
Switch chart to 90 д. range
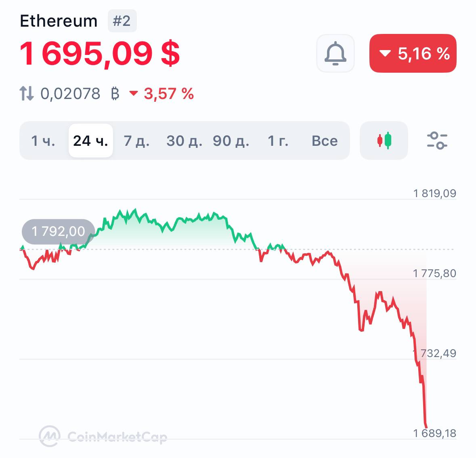coord(231,141)
